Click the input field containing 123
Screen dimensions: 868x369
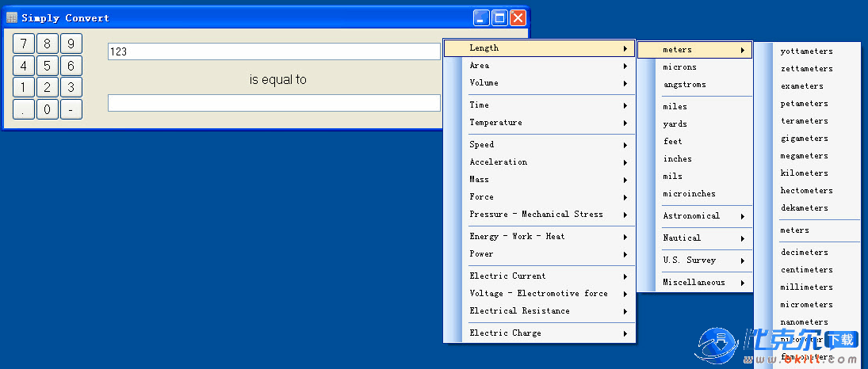273,51
